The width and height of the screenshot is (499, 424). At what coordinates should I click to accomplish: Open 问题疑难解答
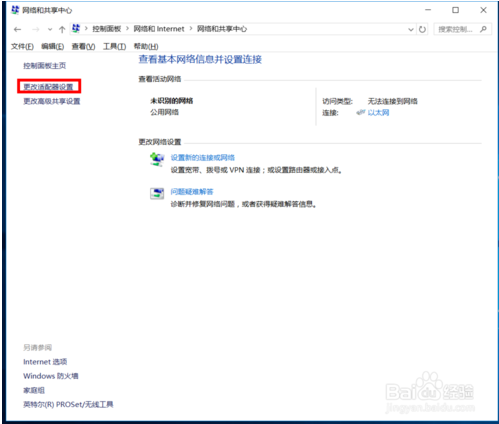(x=192, y=192)
